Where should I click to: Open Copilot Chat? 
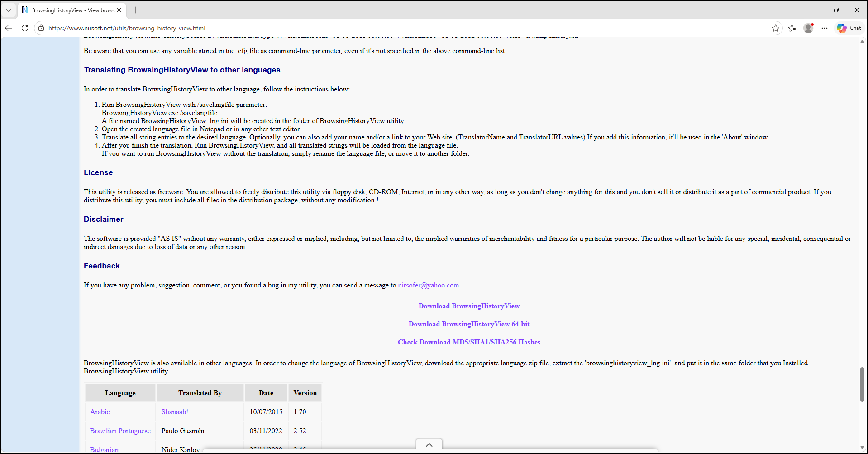(849, 28)
